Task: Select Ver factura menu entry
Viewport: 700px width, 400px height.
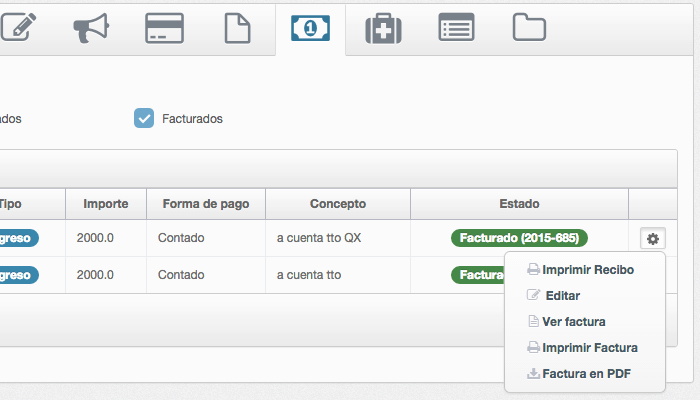Action: tap(567, 321)
